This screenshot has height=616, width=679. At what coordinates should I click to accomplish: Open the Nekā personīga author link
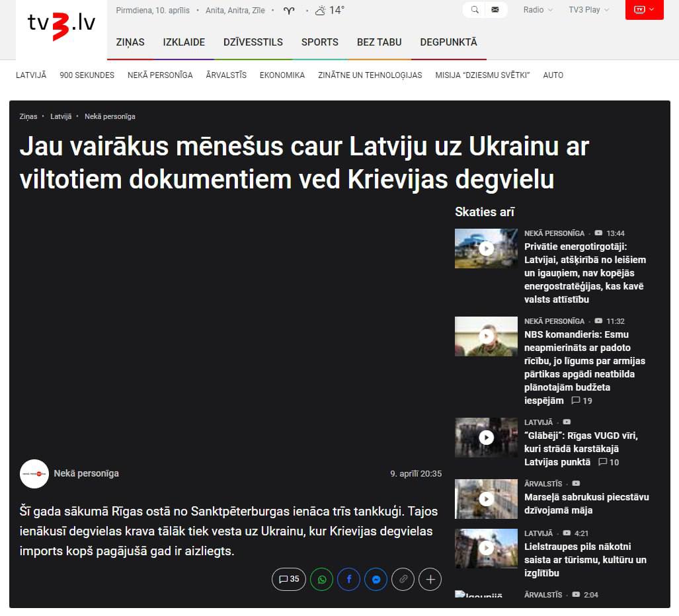[x=86, y=473]
